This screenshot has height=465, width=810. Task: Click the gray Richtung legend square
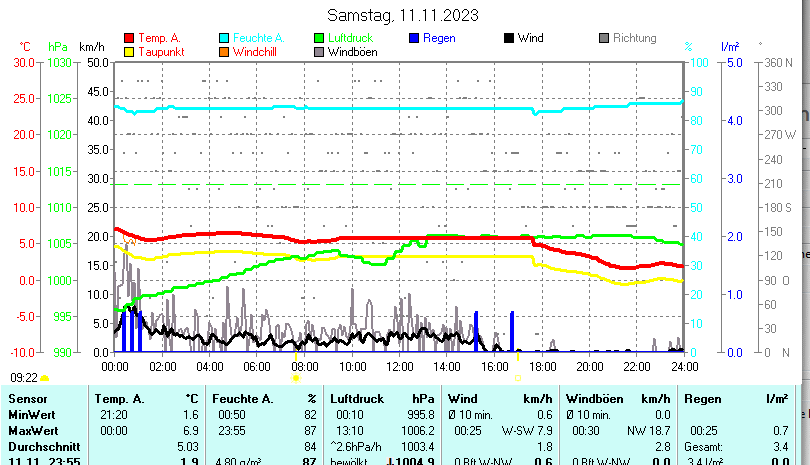click(x=604, y=38)
